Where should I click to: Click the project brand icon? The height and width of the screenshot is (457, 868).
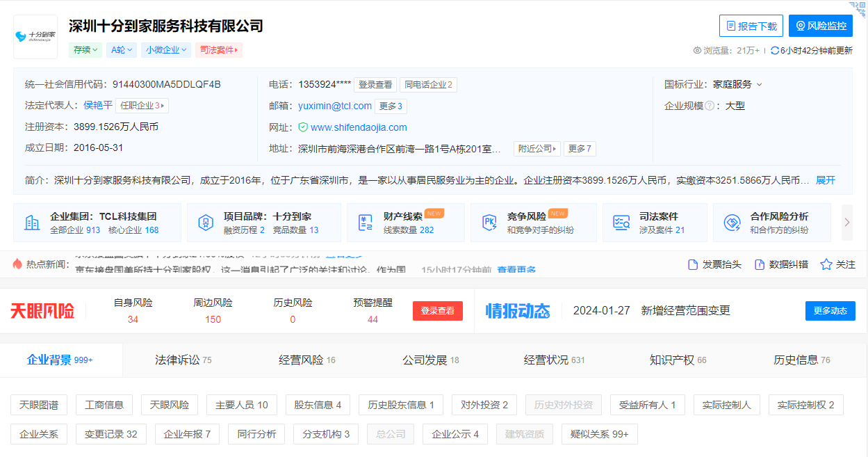tap(206, 223)
